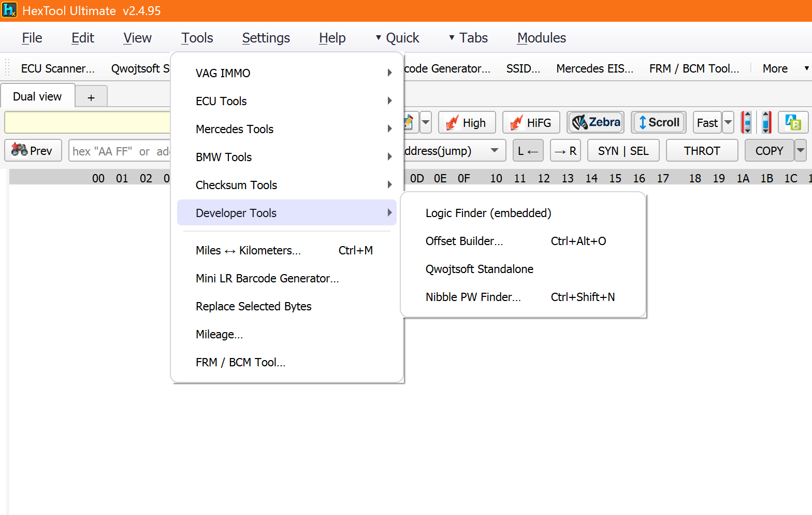
Task: Select the Dual view tab
Action: pyautogui.click(x=37, y=96)
